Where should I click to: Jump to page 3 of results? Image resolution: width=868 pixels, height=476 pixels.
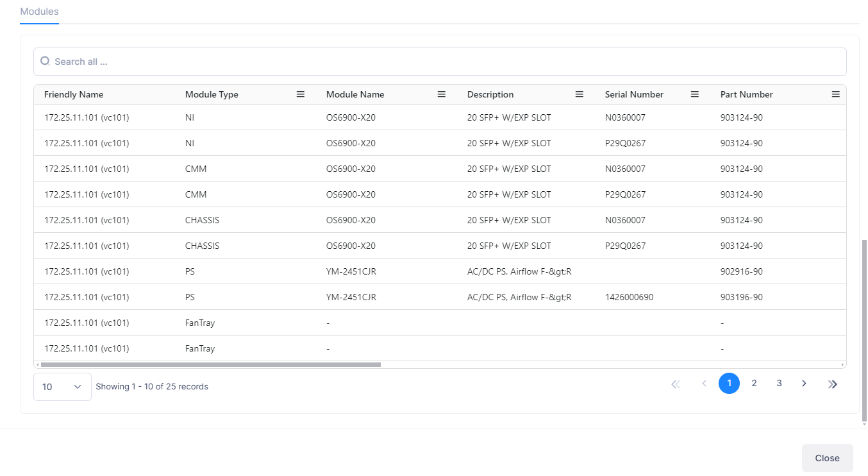point(779,384)
